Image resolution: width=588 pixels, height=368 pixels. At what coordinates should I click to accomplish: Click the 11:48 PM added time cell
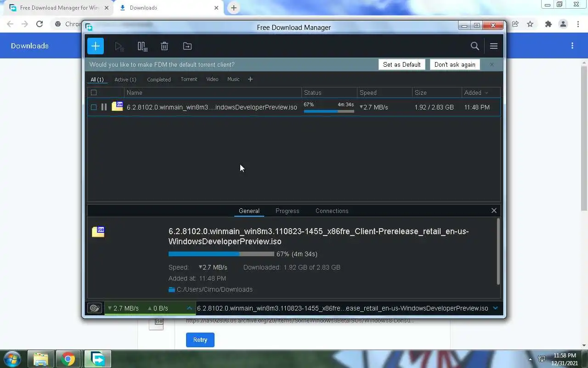pos(477,107)
